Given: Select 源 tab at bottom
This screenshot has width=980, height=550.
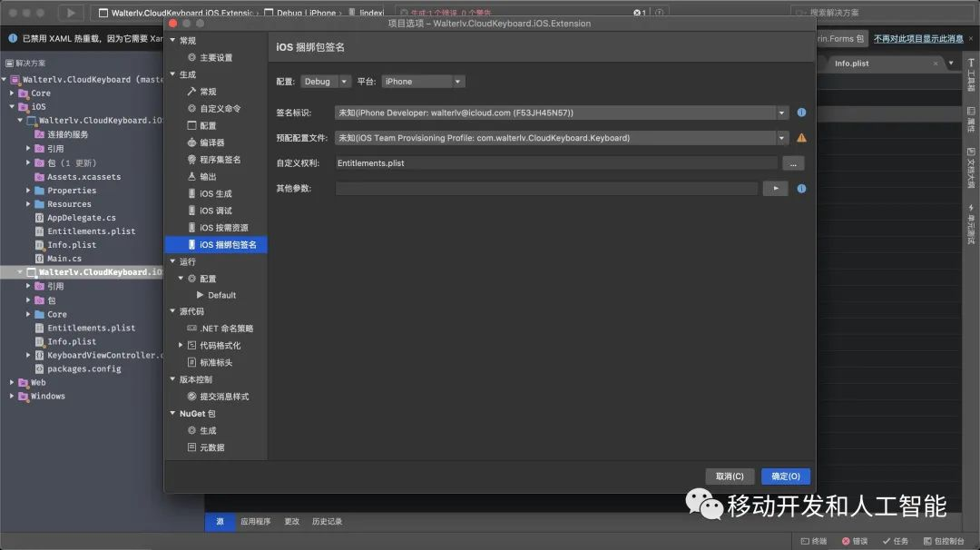Looking at the screenshot, I should point(220,521).
